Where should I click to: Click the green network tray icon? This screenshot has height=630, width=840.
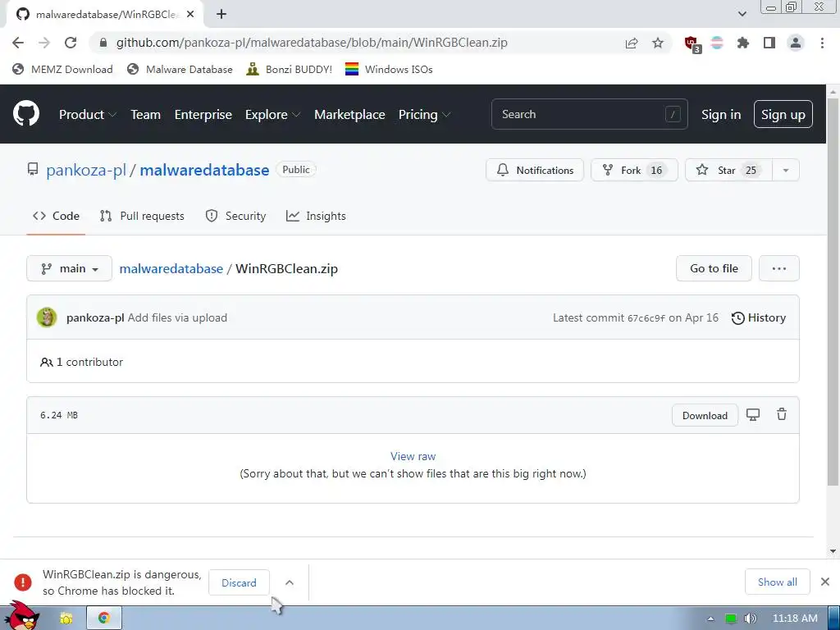(730, 619)
